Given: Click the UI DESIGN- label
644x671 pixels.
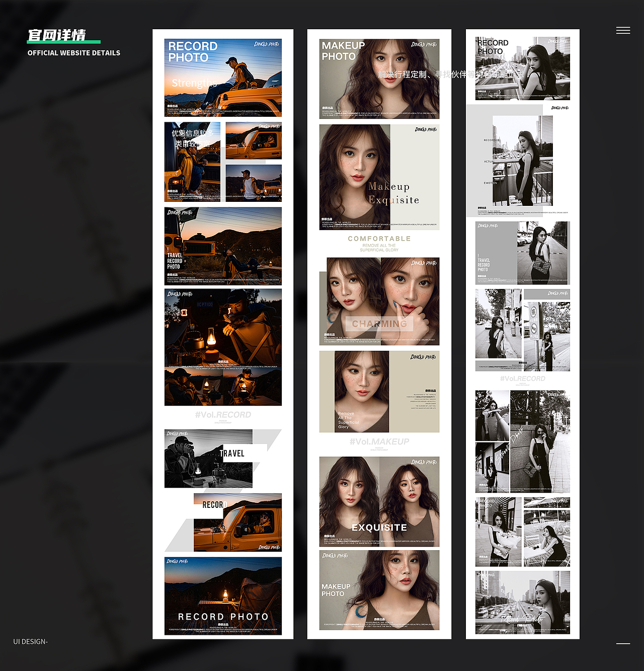Looking at the screenshot, I should pyautogui.click(x=30, y=641).
